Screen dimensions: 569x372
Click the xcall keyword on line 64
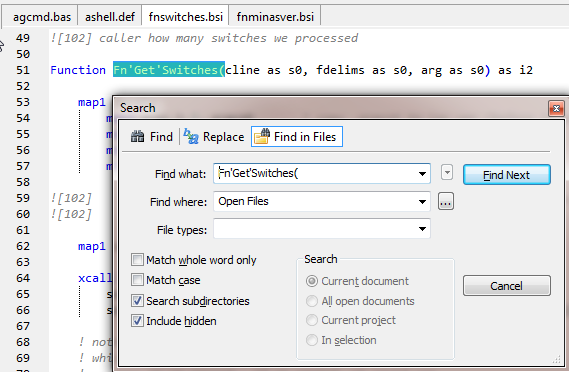coord(95,278)
